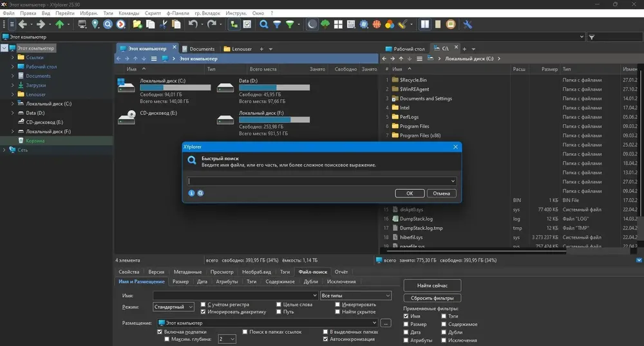Open the 'Все типы' dropdown
Image resolution: width=644 pixels, height=346 pixels.
355,296
